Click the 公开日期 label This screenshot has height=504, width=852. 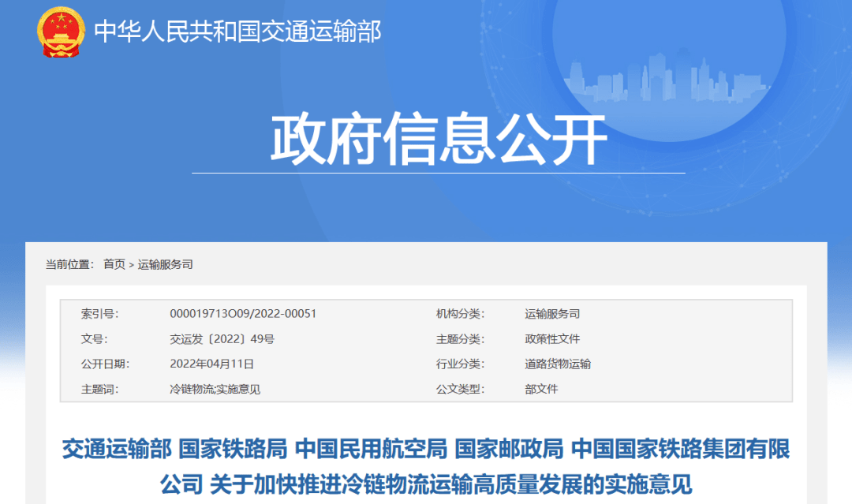coord(105,364)
